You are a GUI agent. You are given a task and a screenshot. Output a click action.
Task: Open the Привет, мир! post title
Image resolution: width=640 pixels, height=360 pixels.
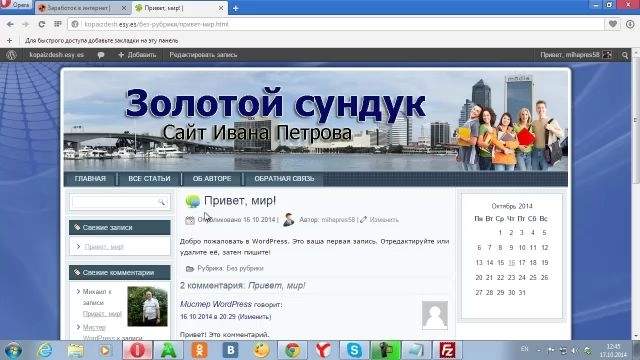(x=240, y=200)
